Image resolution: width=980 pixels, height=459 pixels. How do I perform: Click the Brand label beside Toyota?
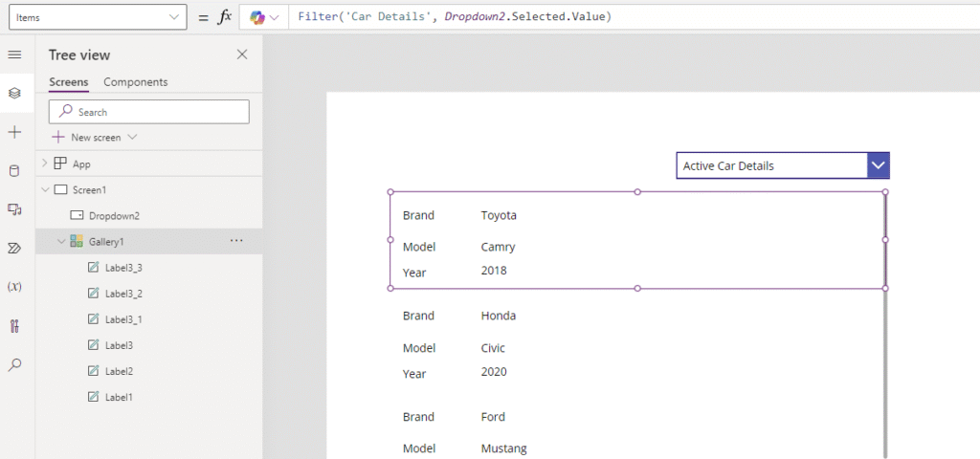[x=418, y=215]
